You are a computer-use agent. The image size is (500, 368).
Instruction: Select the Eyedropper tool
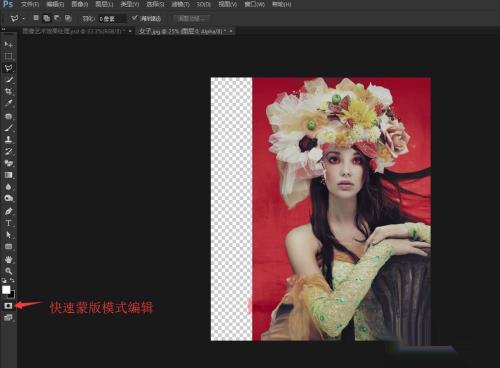8,103
